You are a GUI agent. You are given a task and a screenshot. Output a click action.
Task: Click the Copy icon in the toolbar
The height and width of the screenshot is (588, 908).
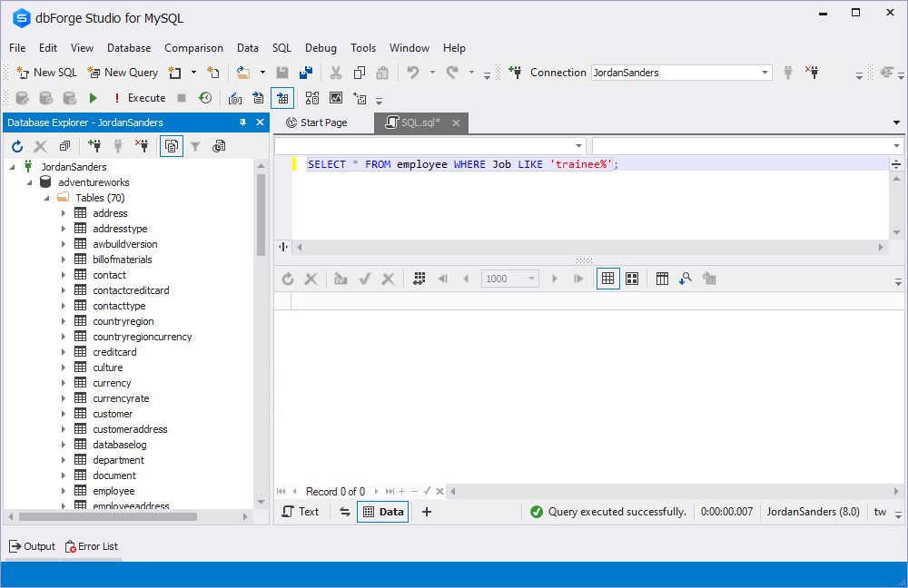359,73
